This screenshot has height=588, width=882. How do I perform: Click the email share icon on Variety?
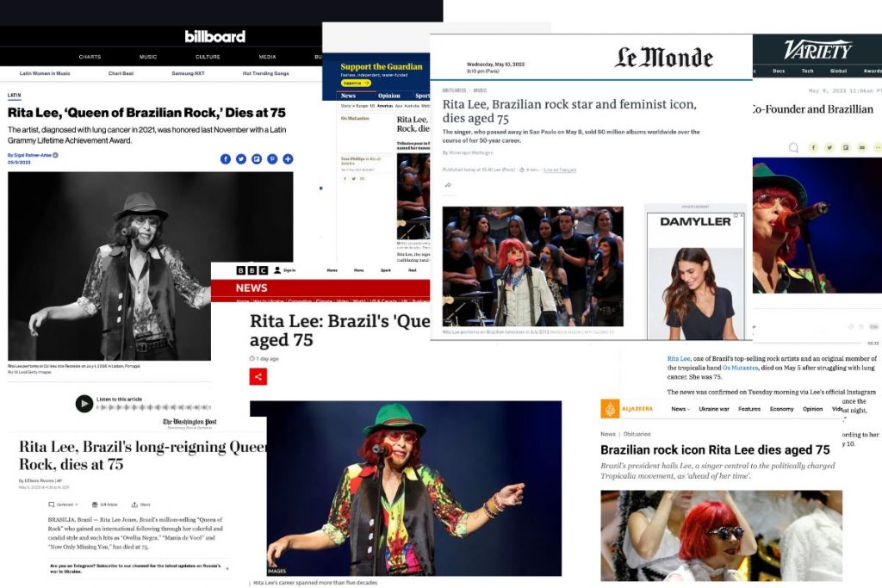(861, 147)
